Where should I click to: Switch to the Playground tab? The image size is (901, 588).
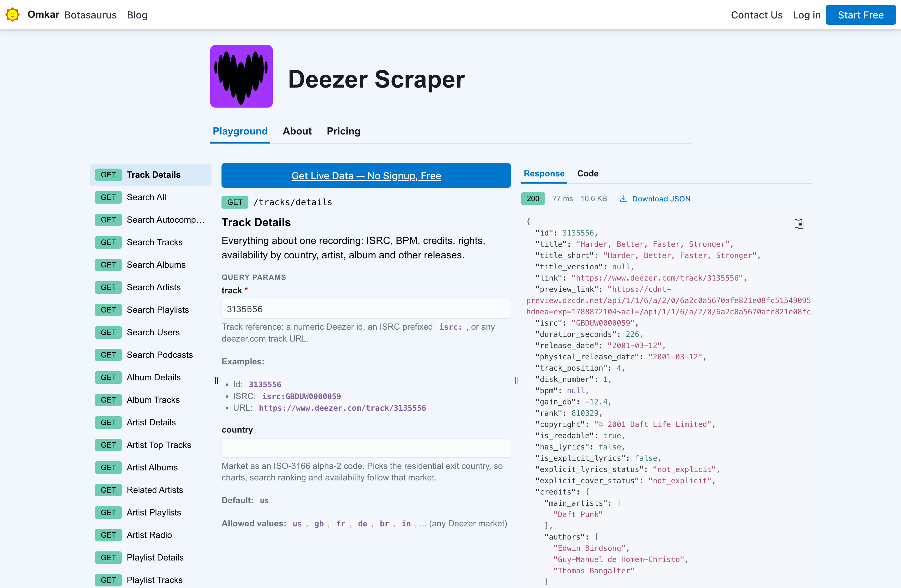point(240,131)
